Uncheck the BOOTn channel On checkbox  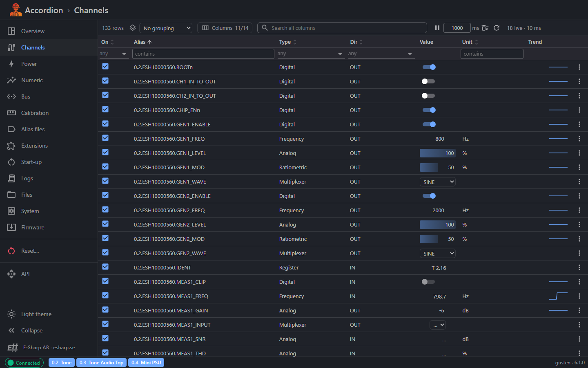105,66
